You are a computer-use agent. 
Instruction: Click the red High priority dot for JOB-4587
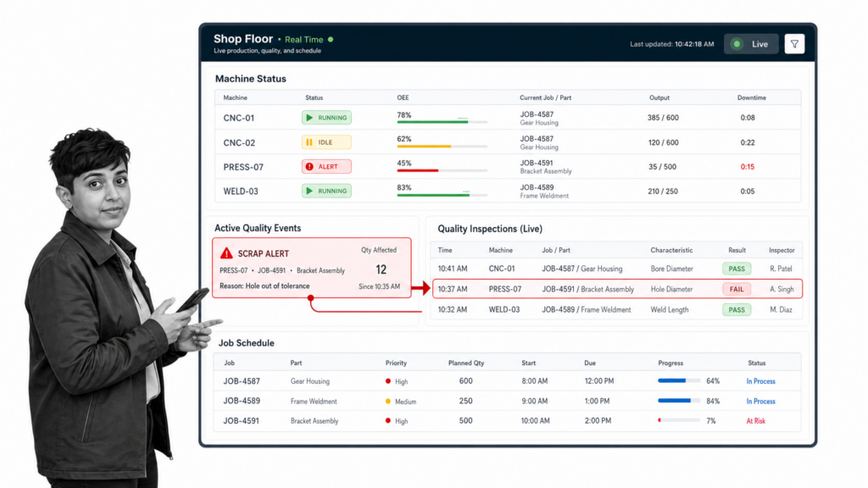tap(388, 381)
